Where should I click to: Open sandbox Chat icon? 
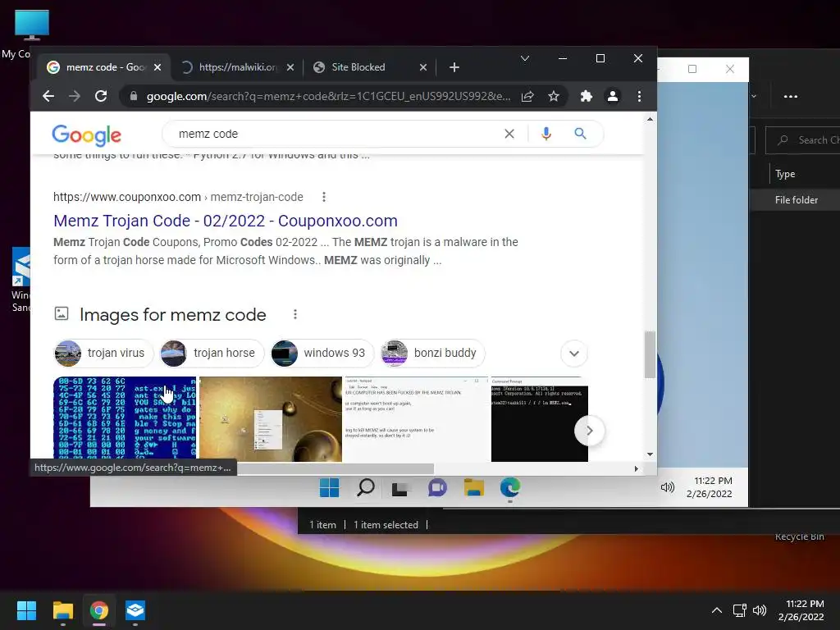tap(438, 487)
